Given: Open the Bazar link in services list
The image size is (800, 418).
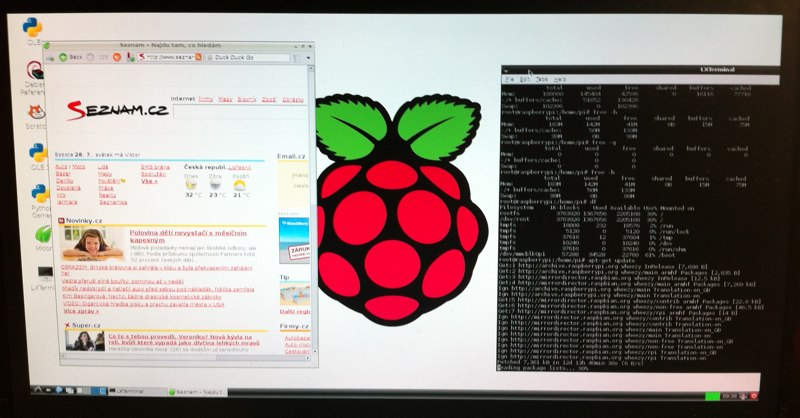Looking at the screenshot, I should tap(63, 174).
